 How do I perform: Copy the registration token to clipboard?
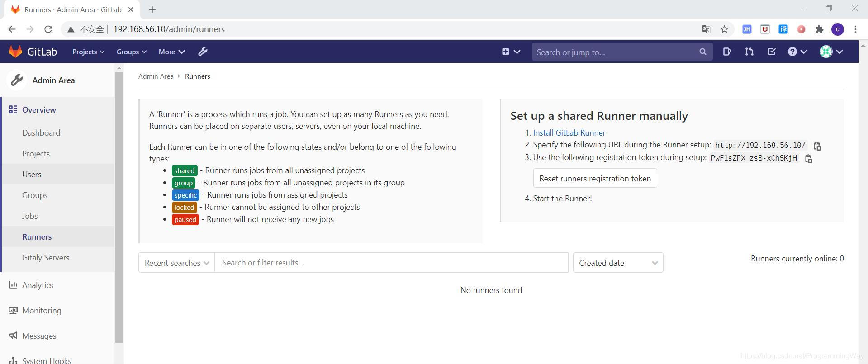(x=808, y=159)
